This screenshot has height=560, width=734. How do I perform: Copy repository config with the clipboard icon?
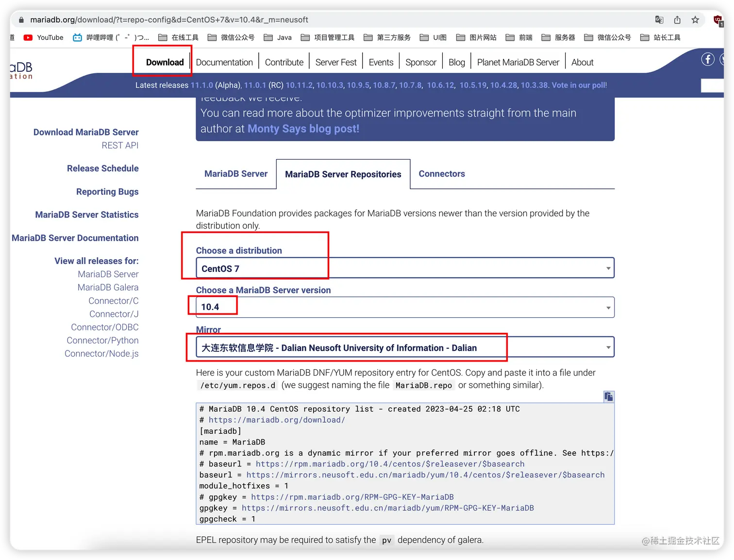pos(609,396)
